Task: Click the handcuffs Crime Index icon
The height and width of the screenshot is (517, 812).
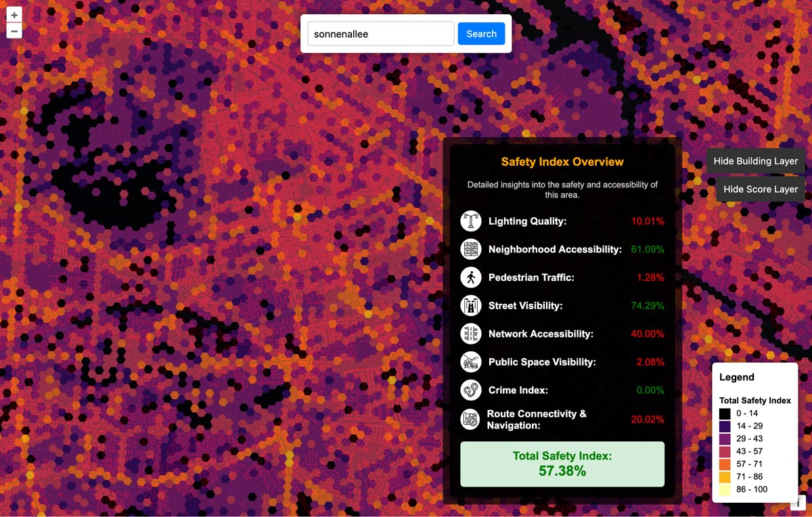Action: click(x=470, y=390)
